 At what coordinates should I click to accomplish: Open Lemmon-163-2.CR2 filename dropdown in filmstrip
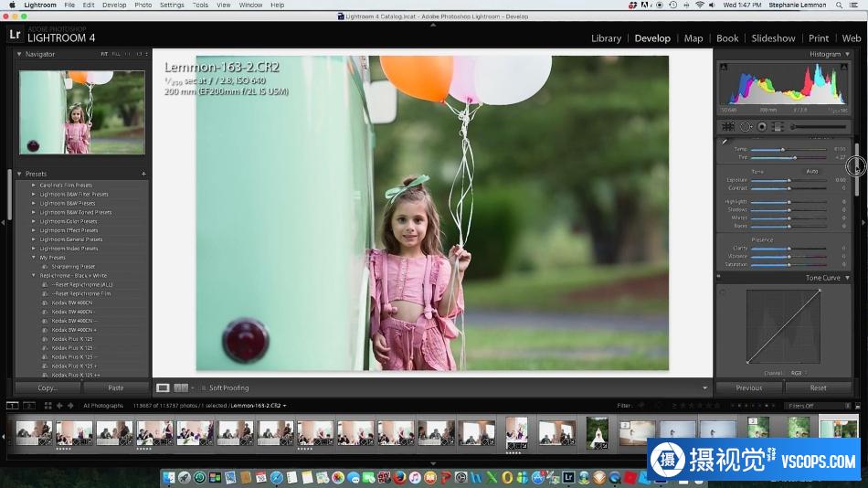tap(284, 406)
